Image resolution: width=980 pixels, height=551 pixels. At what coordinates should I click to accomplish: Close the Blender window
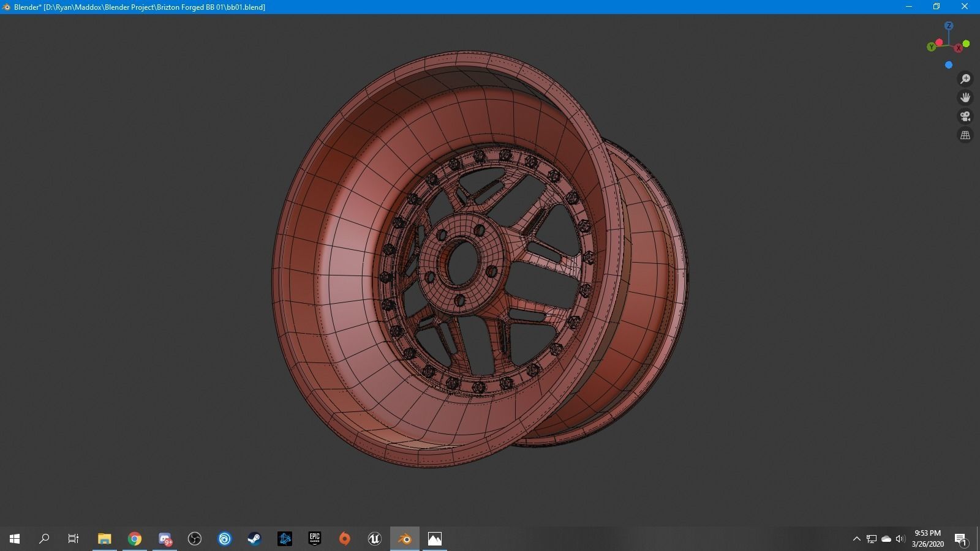tap(965, 7)
